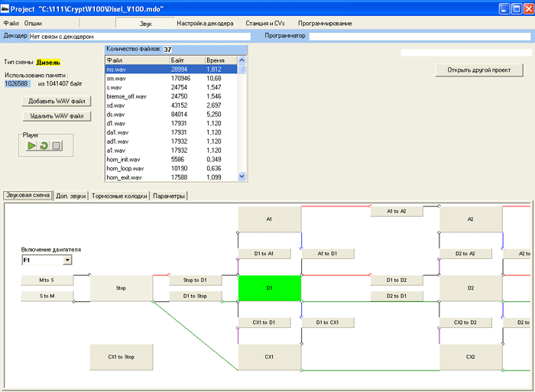The height and width of the screenshot is (392, 535).
Task: Minimize the Project window
Action: tap(504, 8)
